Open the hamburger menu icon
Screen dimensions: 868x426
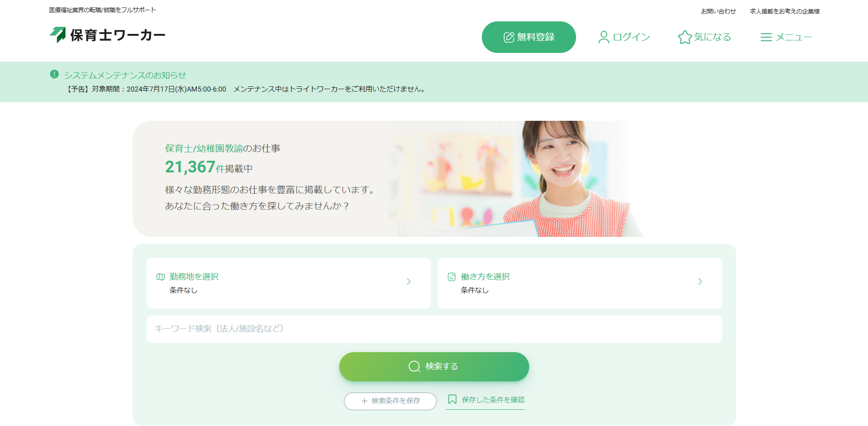pos(766,37)
